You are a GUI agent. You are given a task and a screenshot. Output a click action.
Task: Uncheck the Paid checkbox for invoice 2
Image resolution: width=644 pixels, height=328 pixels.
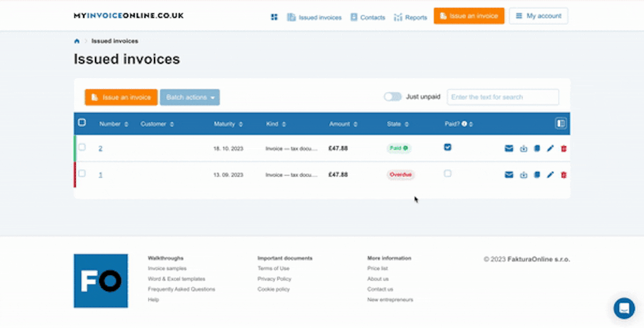(x=448, y=147)
